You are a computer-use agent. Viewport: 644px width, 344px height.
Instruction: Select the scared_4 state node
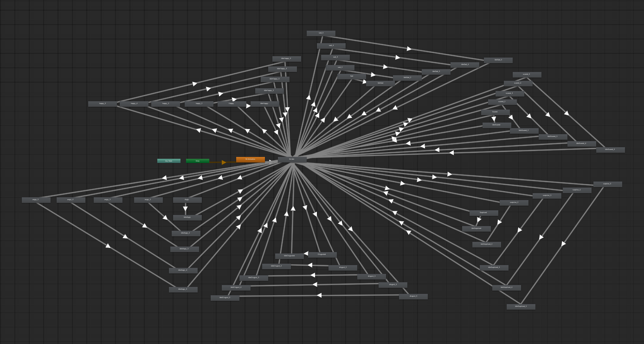(518, 84)
